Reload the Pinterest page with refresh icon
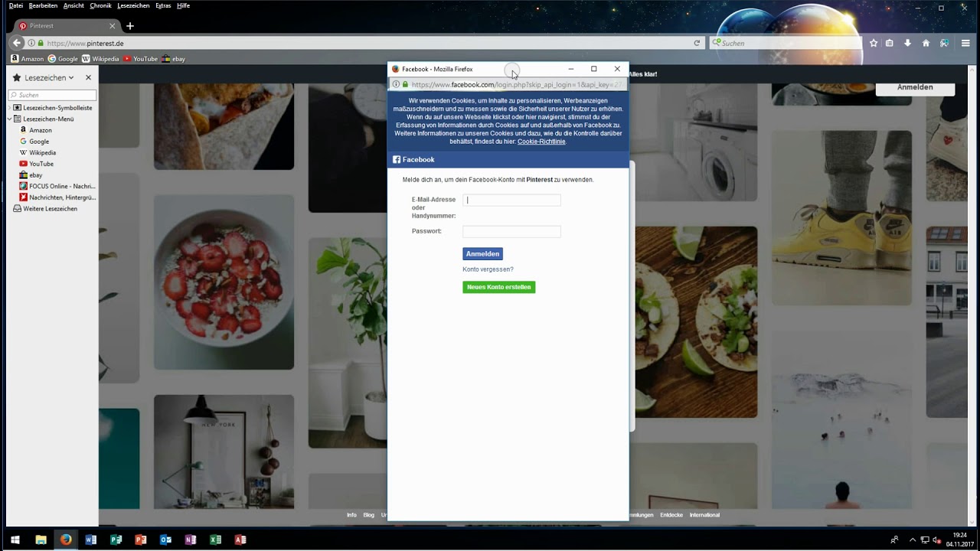This screenshot has height=551, width=980. (x=697, y=43)
